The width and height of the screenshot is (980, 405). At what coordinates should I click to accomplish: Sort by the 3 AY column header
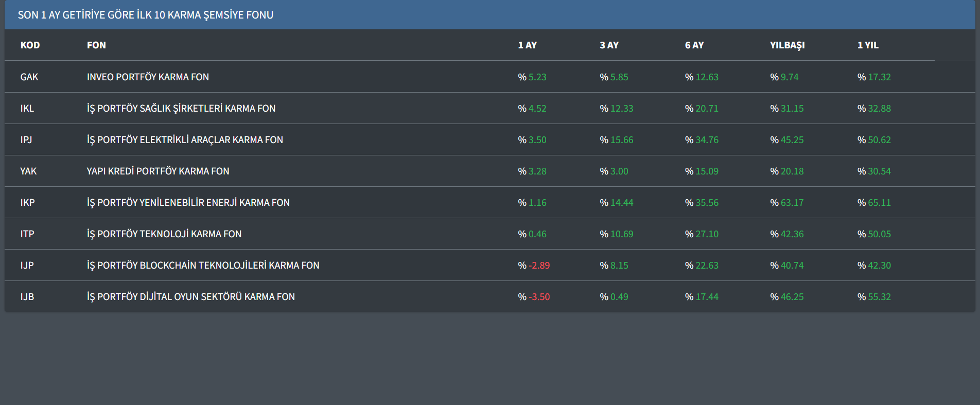[x=609, y=45]
